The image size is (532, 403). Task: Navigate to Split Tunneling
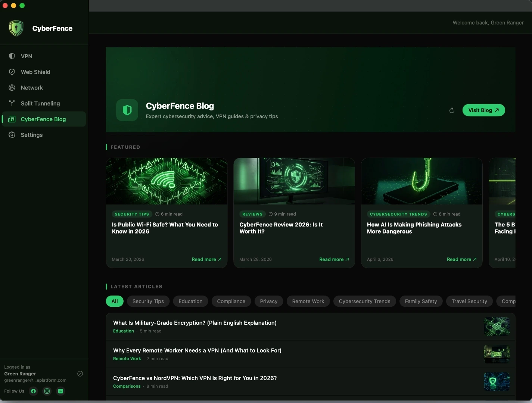click(44, 103)
